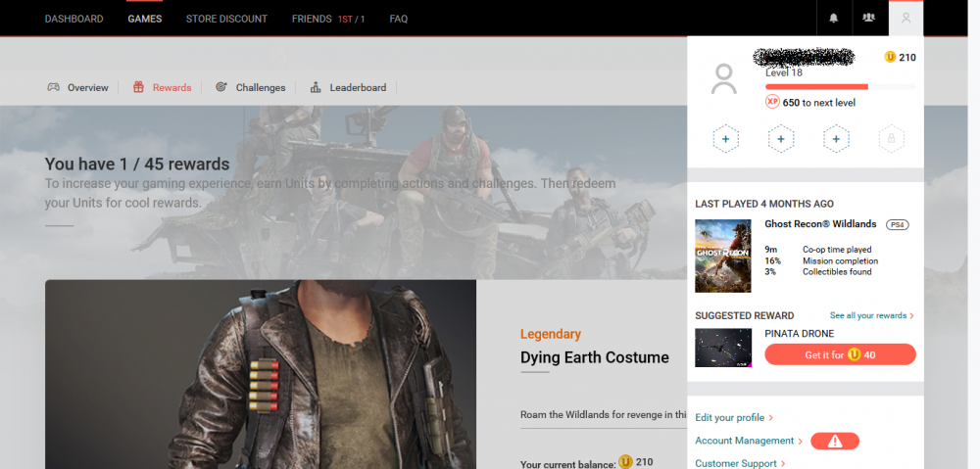Screen dimensions: 980x469
Task: Open 'Customer Support' link
Action: [x=739, y=463]
